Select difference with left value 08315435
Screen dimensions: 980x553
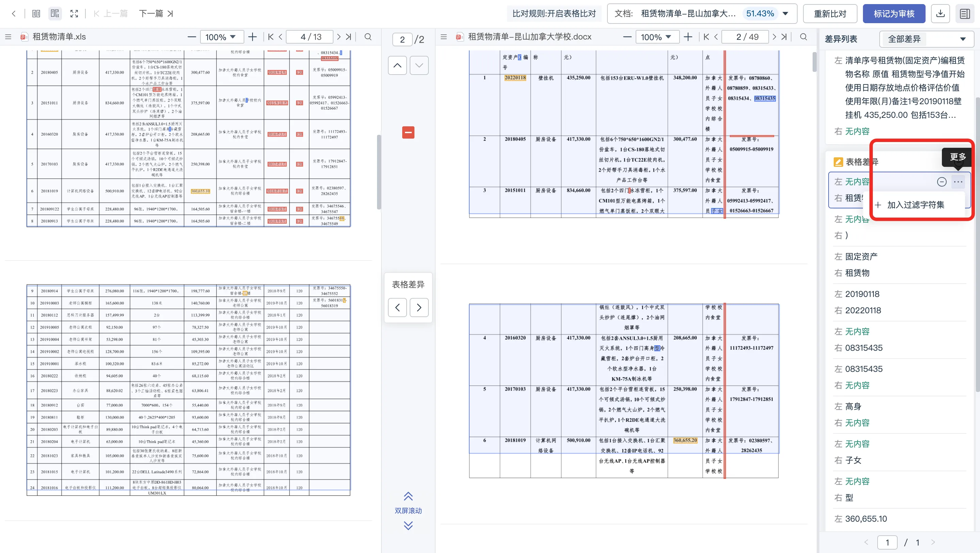(x=899, y=377)
